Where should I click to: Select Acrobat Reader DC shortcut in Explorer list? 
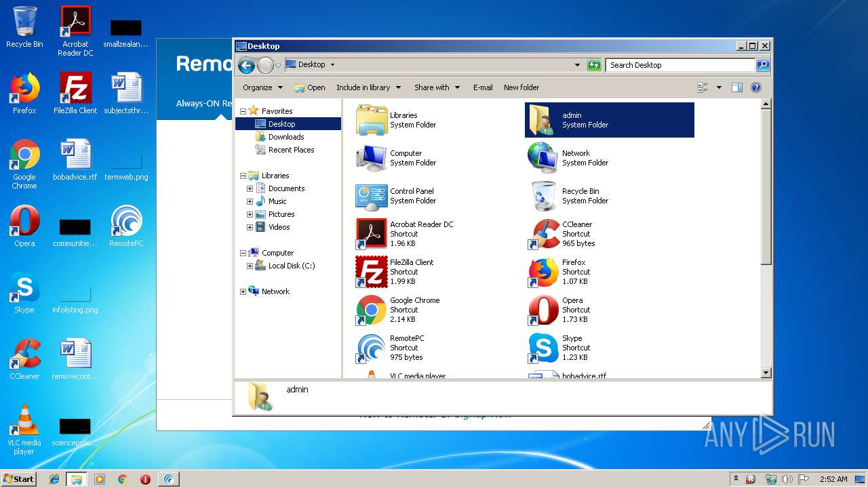371,234
